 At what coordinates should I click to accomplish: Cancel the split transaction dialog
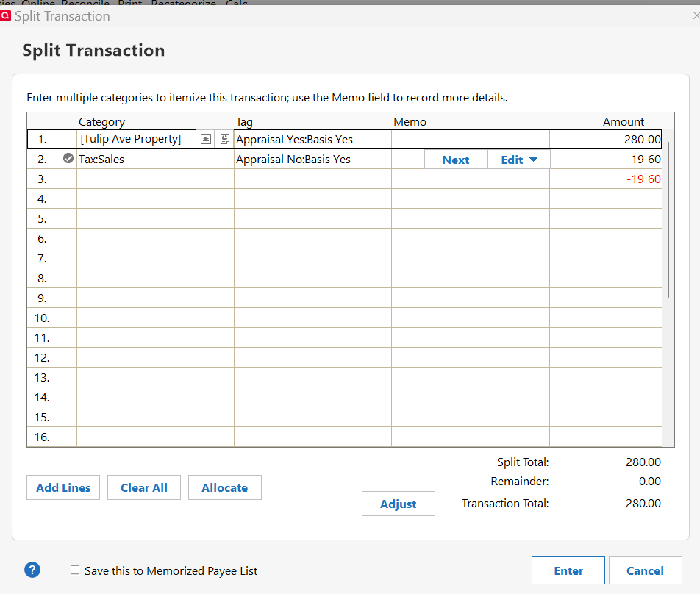[x=645, y=570]
